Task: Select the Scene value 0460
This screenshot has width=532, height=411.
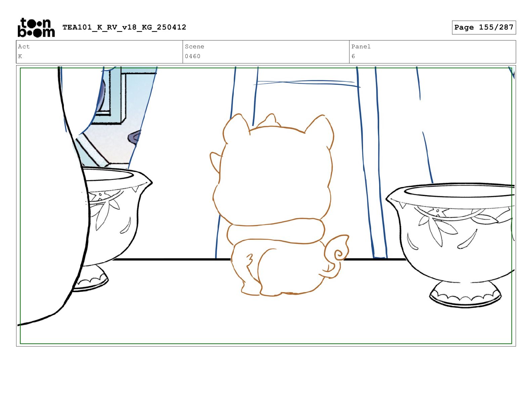Action: tap(193, 56)
